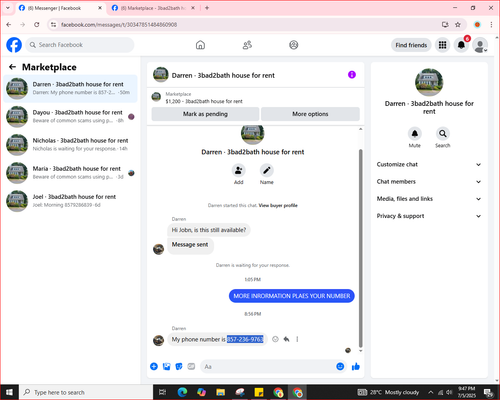Open Dayou conversation in chat list
The height and width of the screenshot is (400, 500).
coord(70,116)
